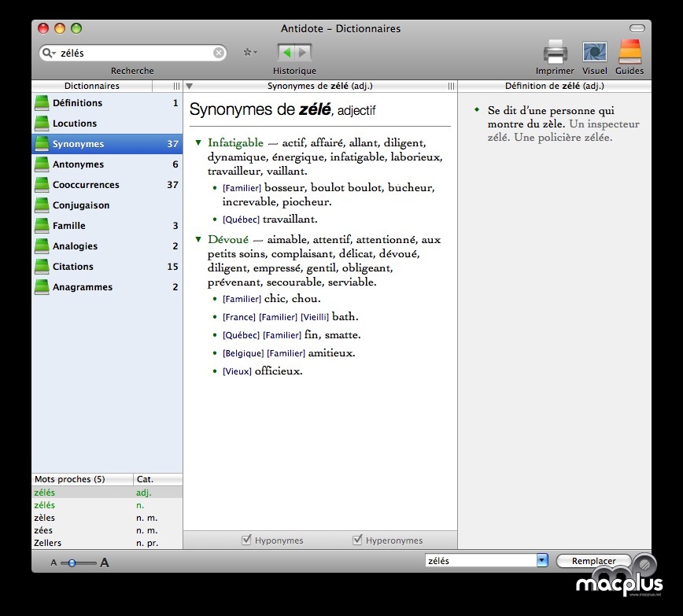Toggle the Hyponymes checkbox
This screenshot has width=683, height=616.
(x=246, y=540)
